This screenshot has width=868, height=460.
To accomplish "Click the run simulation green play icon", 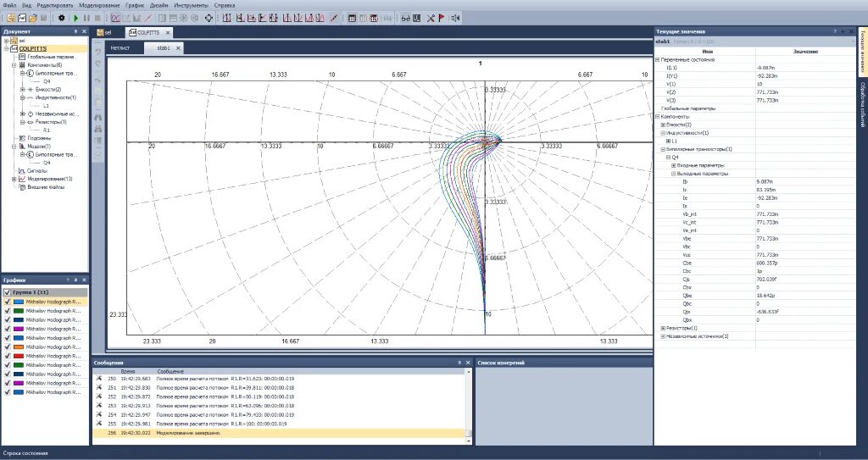I will coord(75,19).
